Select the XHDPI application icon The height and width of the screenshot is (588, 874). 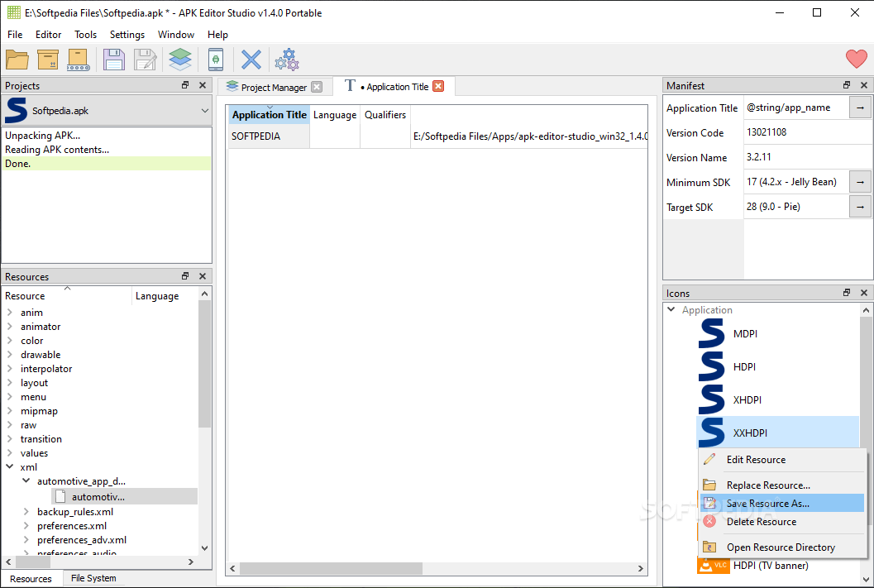777,399
